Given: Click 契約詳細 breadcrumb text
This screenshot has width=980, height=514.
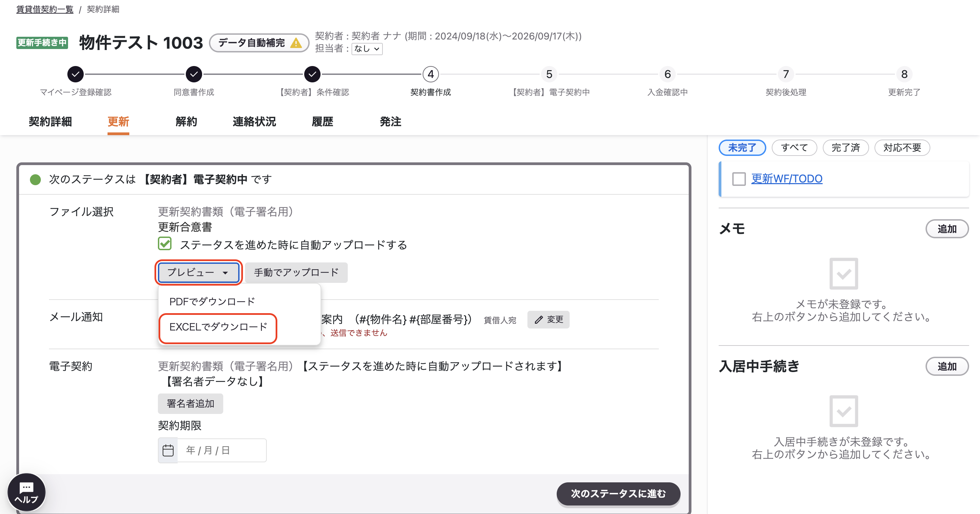Looking at the screenshot, I should (x=103, y=9).
